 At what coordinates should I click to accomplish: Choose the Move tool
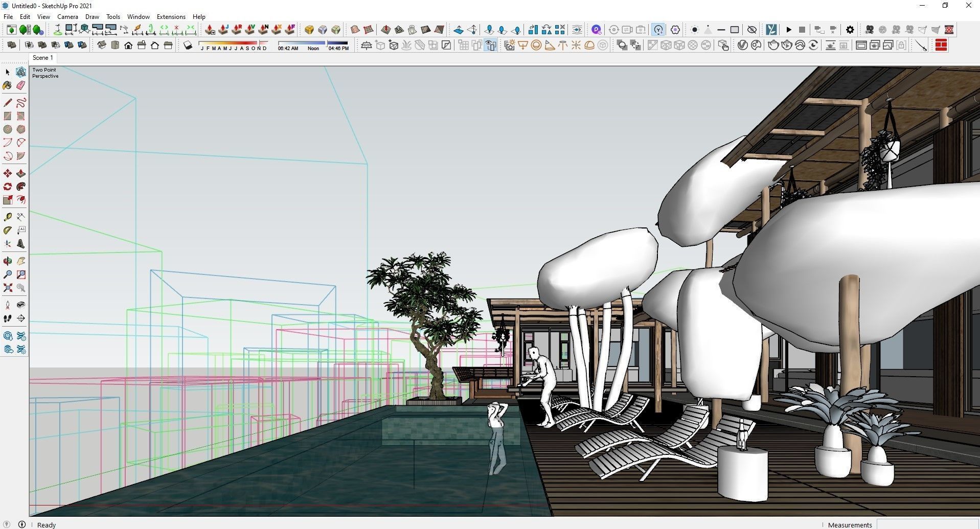[8, 173]
